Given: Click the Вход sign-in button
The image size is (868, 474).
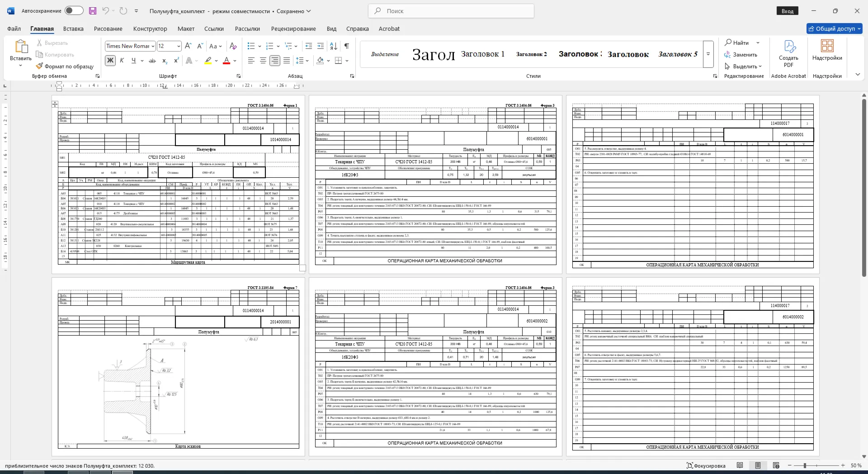Looking at the screenshot, I should (787, 11).
